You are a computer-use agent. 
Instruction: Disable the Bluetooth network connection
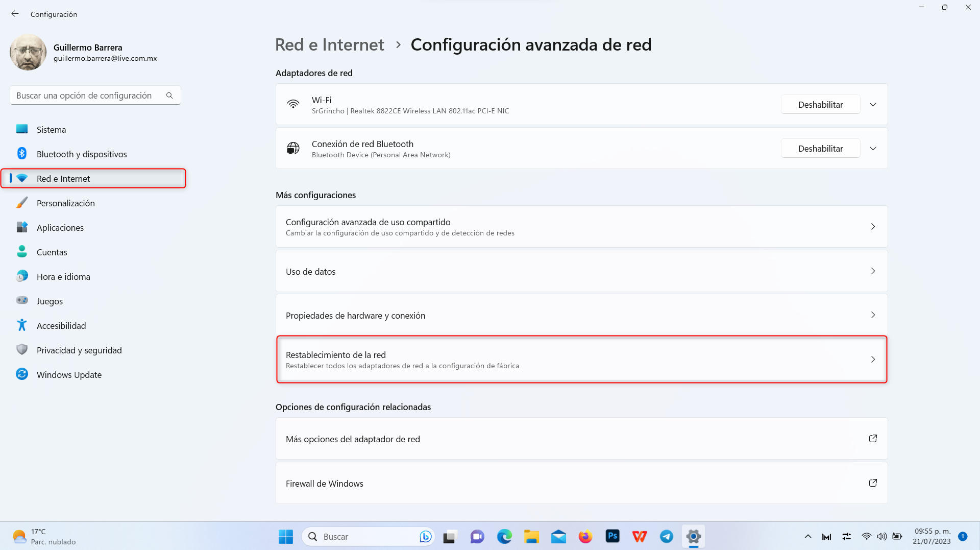pyautogui.click(x=820, y=149)
